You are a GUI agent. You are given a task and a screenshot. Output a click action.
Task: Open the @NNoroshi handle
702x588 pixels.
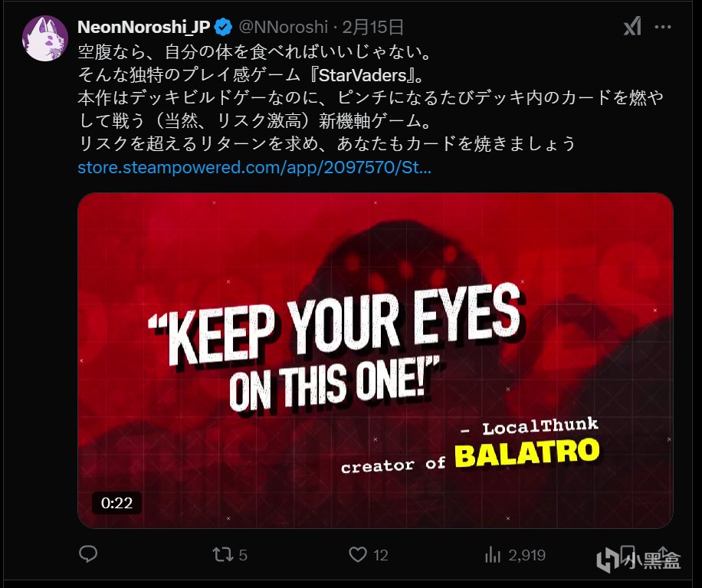(284, 27)
